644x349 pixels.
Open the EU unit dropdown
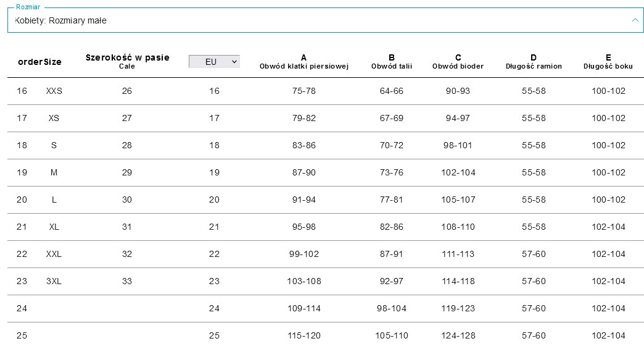pyautogui.click(x=214, y=62)
